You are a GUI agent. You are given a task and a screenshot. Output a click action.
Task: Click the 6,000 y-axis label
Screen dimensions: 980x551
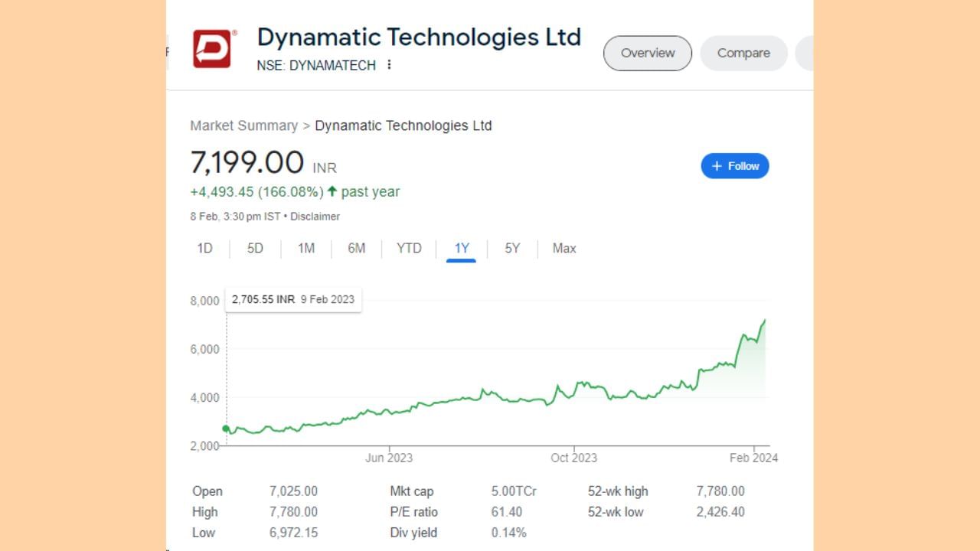click(204, 349)
